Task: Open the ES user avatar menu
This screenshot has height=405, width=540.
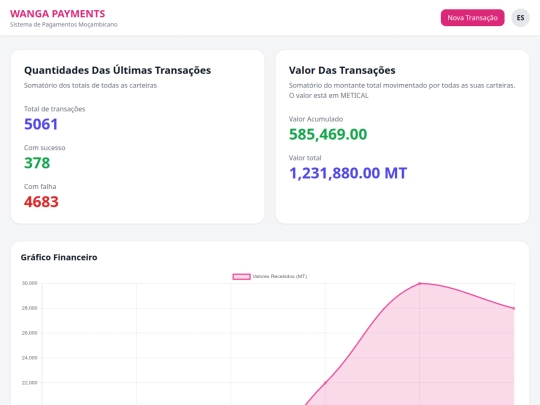Action: click(520, 18)
